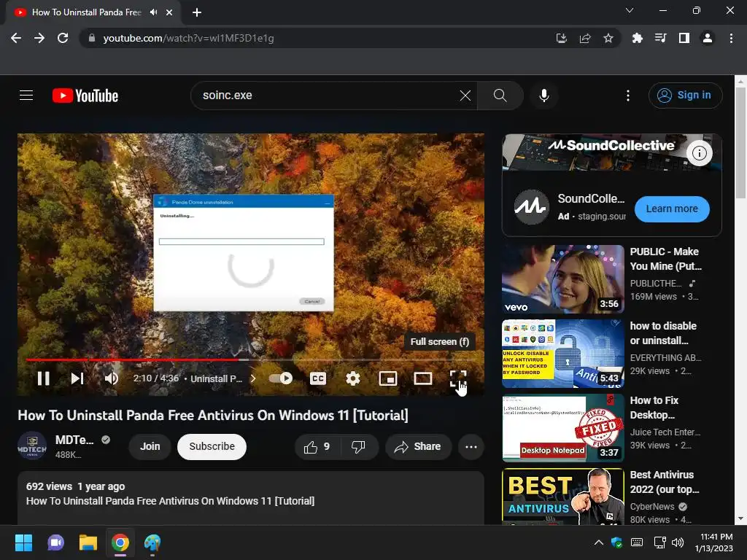This screenshot has height=560, width=747.
Task: Select the How To Uninstall Panda tab
Action: [93, 12]
